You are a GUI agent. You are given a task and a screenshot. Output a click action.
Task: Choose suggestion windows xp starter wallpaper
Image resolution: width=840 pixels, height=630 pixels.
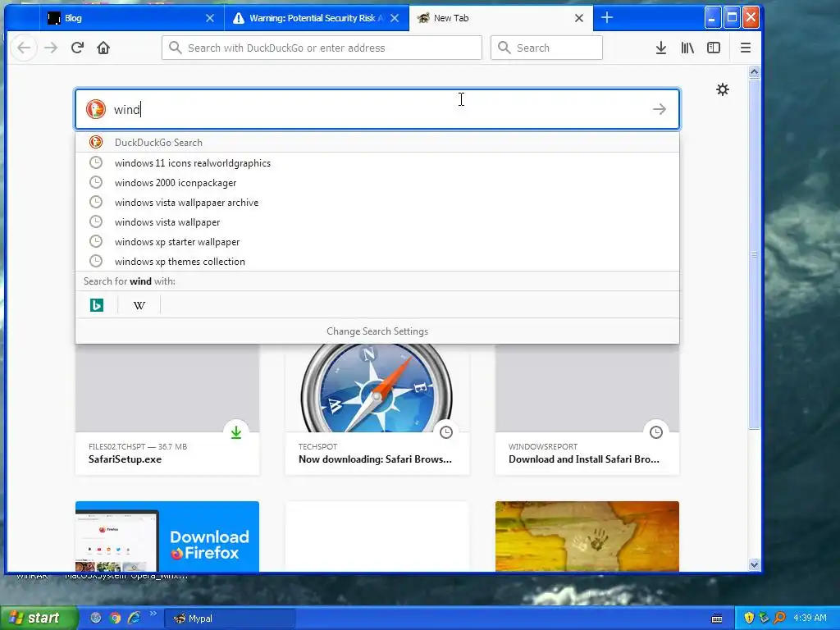[x=377, y=242]
